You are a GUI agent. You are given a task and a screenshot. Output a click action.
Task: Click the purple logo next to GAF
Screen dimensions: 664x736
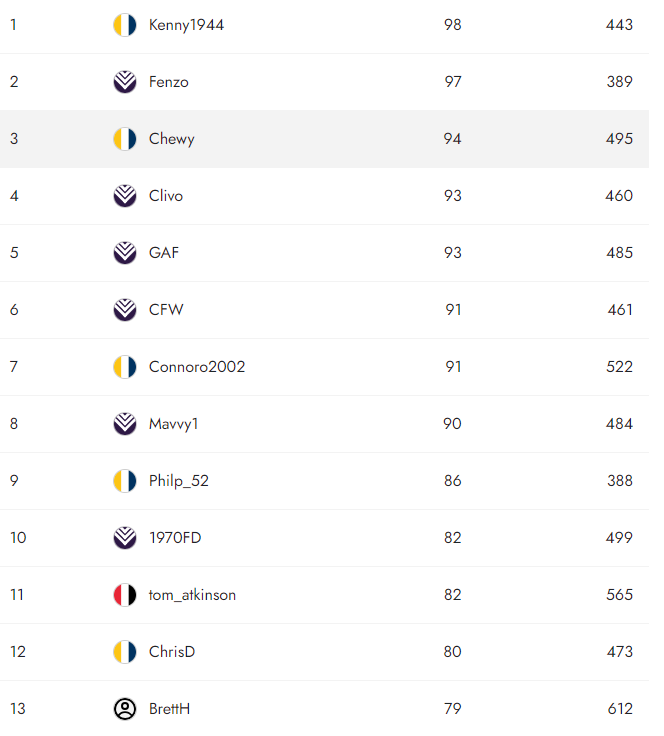point(124,253)
